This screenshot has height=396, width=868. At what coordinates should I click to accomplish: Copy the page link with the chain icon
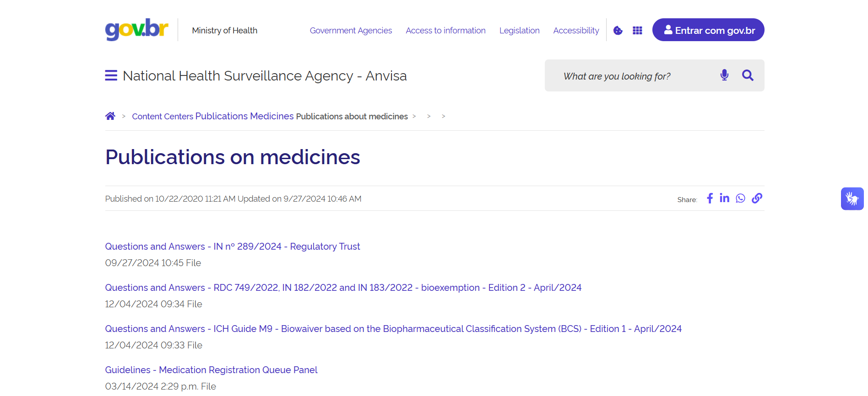point(757,198)
